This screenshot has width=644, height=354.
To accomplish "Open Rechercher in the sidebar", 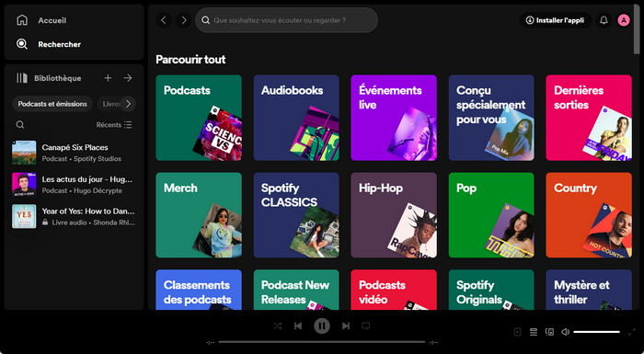I will point(49,44).
